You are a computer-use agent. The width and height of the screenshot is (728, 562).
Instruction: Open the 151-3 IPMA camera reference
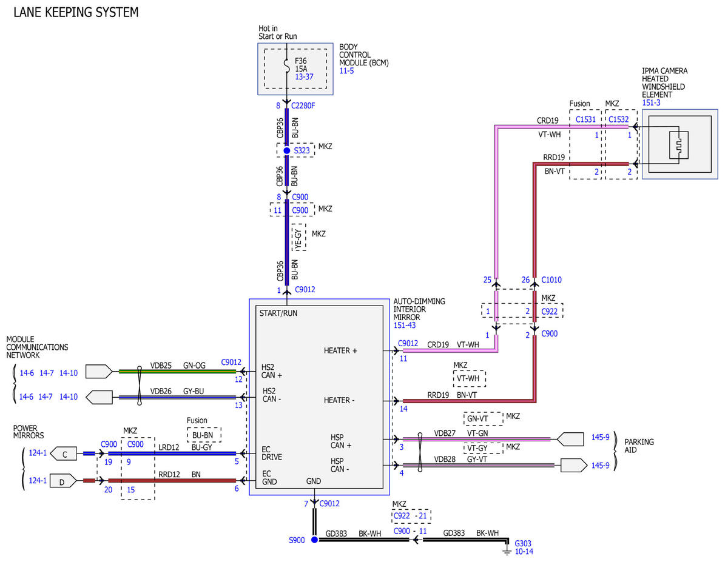point(652,103)
